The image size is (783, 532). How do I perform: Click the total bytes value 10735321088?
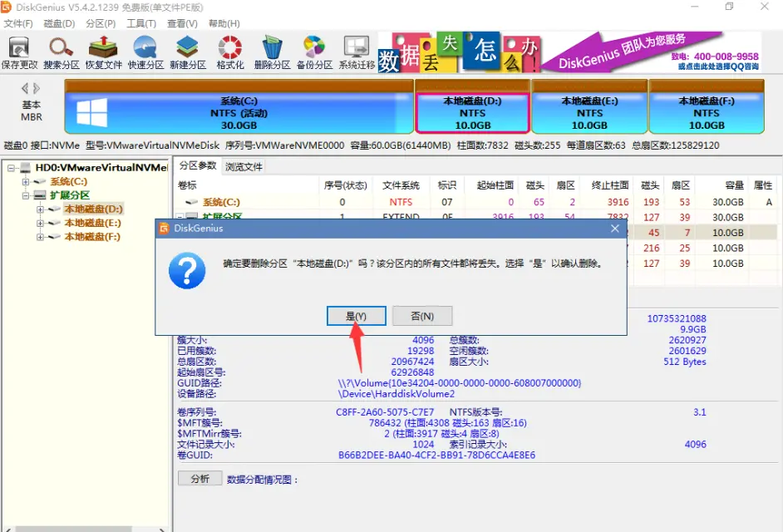(x=677, y=318)
